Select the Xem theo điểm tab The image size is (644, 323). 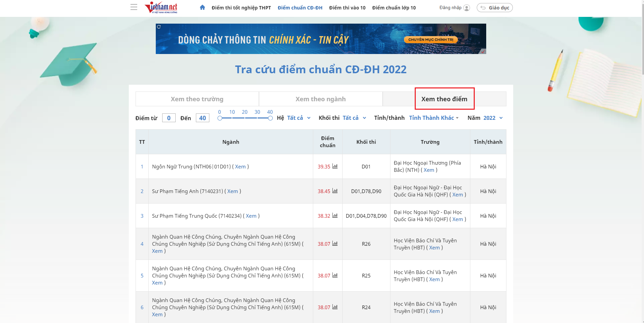444,99
